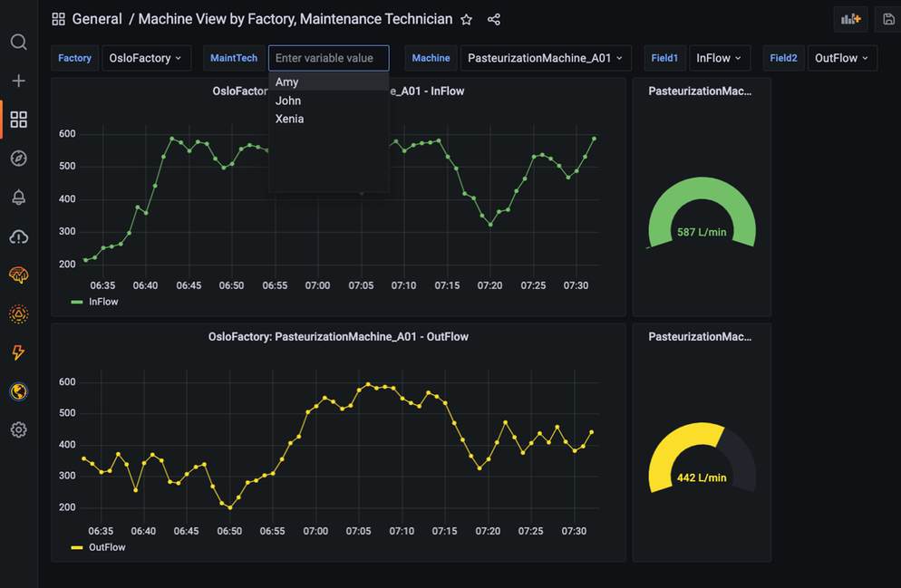The image size is (901, 588).
Task: Open the Explore compass icon
Action: (18, 158)
